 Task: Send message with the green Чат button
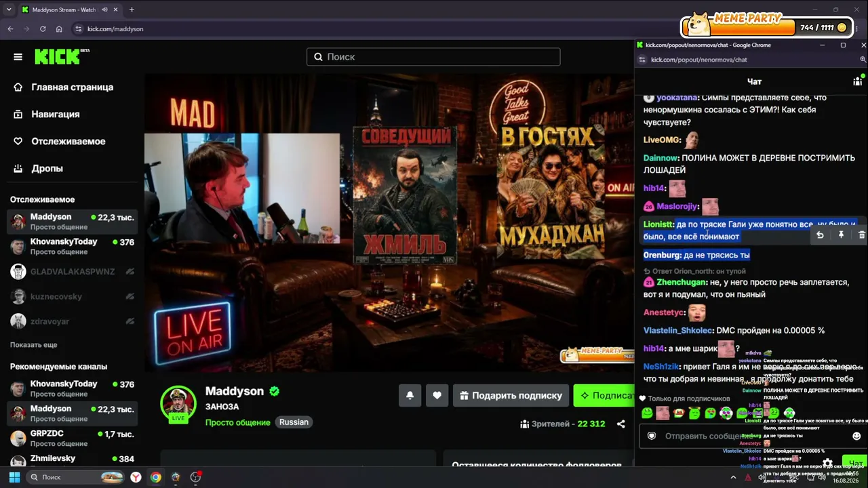[x=856, y=464]
